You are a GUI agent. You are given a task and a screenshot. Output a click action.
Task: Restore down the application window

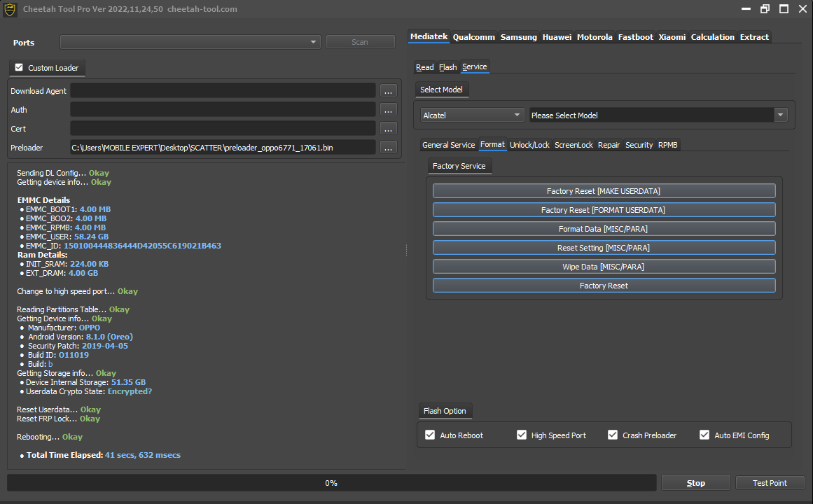[765, 9]
